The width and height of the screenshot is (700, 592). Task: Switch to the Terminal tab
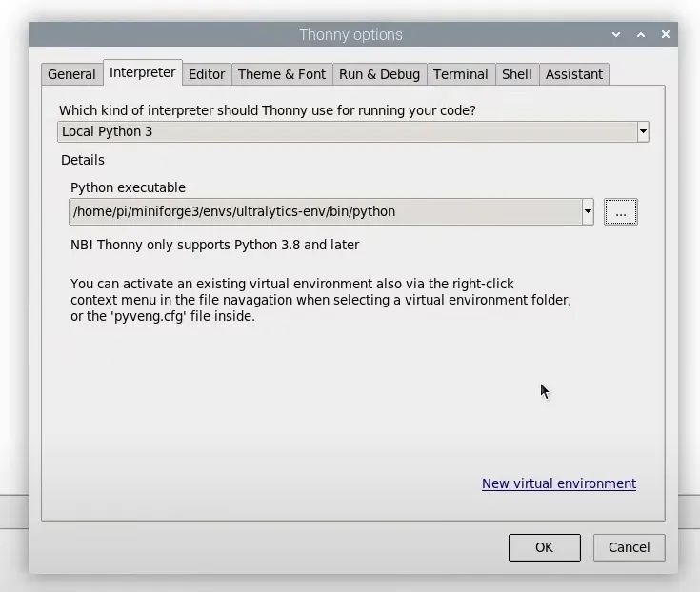pos(461,74)
